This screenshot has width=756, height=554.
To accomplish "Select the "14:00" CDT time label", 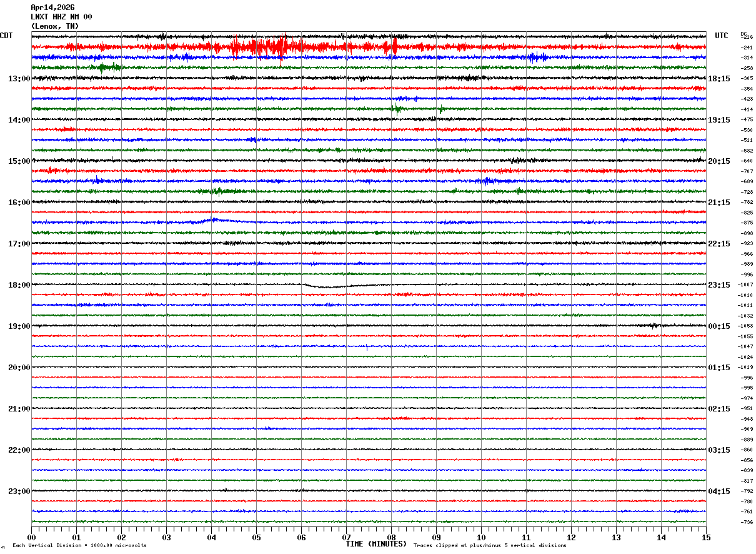I will [x=19, y=120].
